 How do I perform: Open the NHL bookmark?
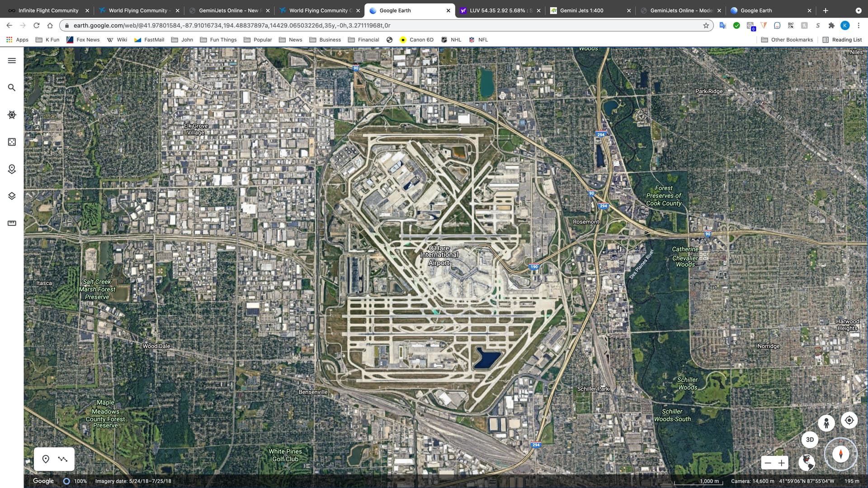click(x=451, y=40)
